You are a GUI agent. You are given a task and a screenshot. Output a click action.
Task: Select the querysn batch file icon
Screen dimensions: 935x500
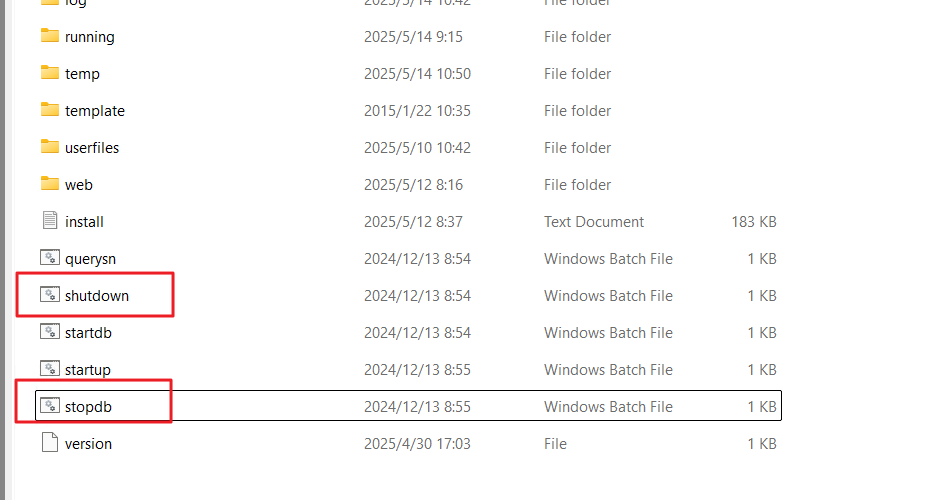pos(49,257)
